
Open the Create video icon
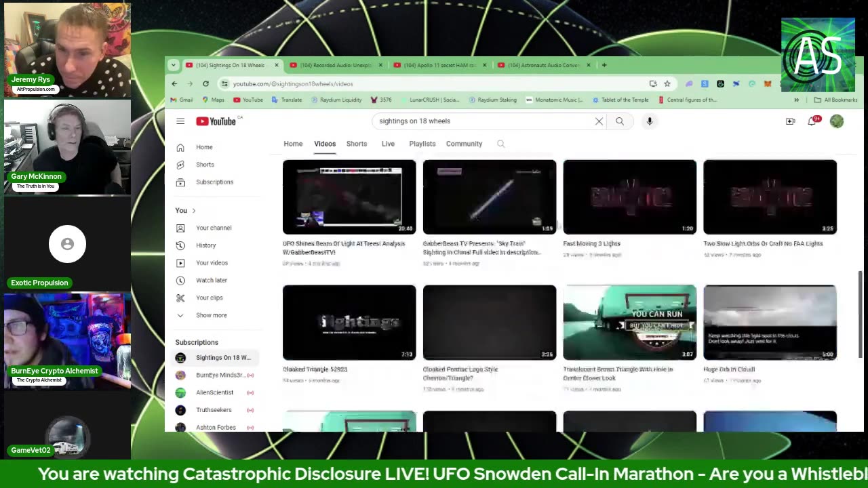tap(791, 121)
